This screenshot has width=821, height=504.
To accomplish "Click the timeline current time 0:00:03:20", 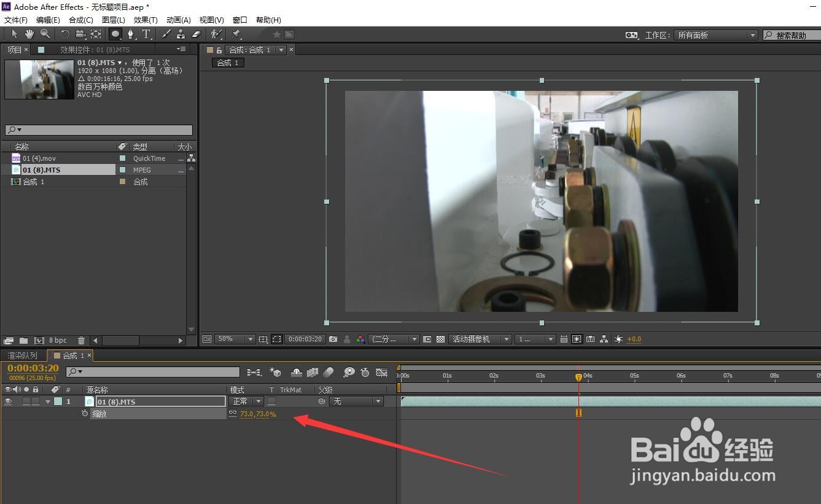I will tap(33, 368).
